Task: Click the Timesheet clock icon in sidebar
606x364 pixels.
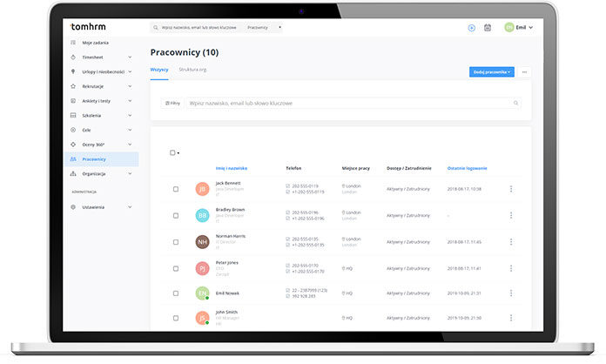Action: [73, 57]
